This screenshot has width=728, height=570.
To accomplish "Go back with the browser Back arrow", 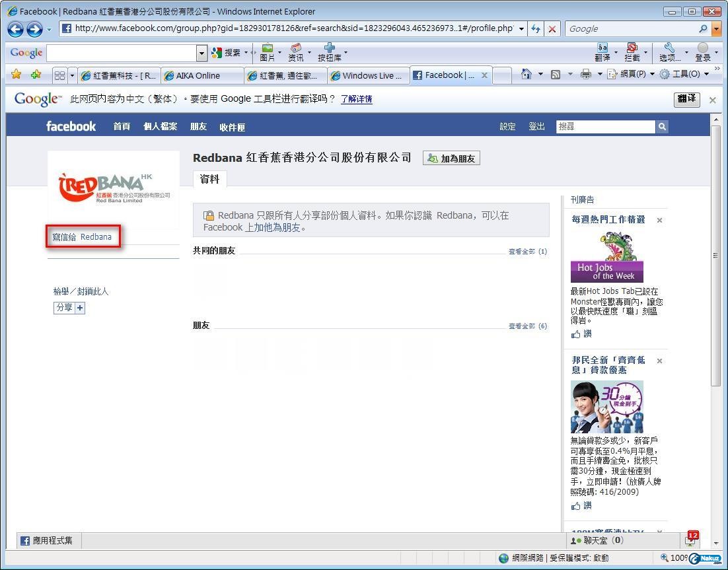I will [x=15, y=29].
